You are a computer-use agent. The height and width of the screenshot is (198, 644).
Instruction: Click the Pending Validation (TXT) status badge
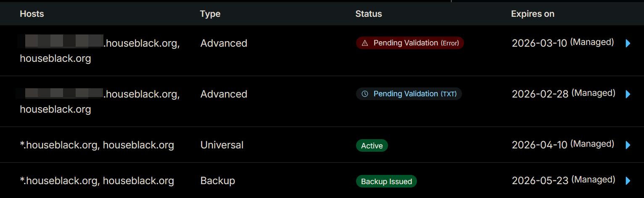pyautogui.click(x=409, y=94)
